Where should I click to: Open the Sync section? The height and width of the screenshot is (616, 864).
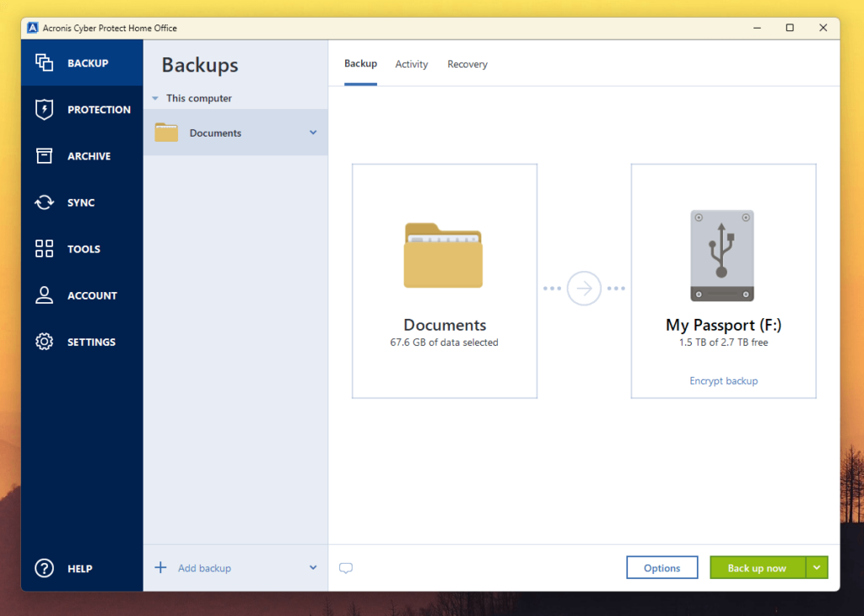82,203
